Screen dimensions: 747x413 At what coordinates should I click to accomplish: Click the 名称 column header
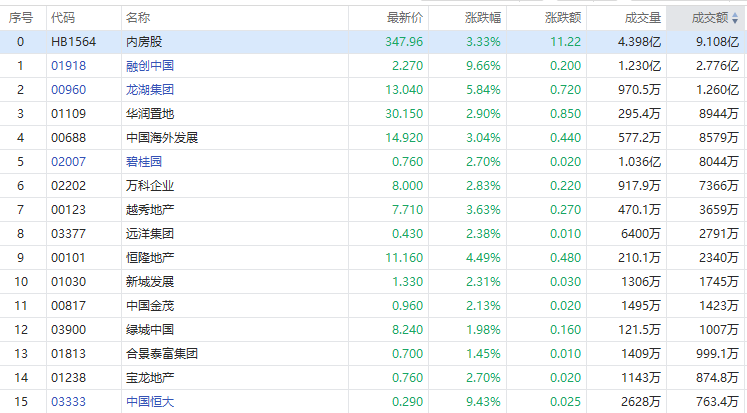(138, 18)
